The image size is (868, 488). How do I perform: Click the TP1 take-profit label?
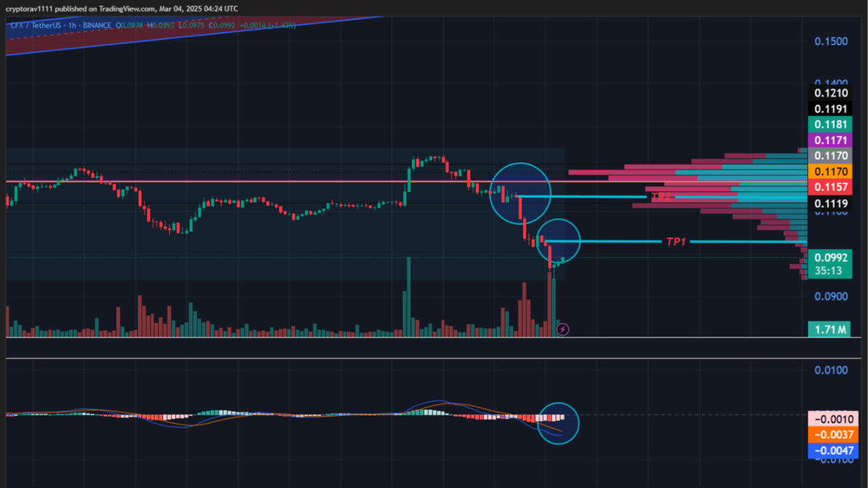point(675,241)
